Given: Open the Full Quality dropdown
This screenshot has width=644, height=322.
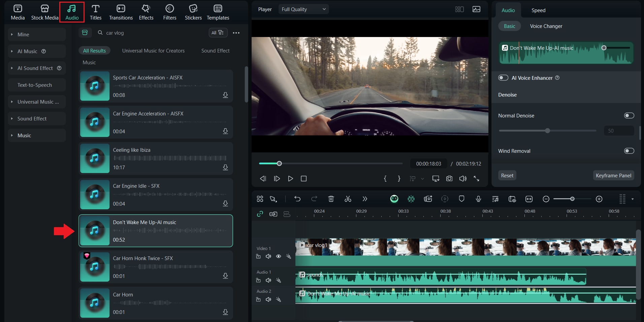Looking at the screenshot, I should tap(303, 9).
